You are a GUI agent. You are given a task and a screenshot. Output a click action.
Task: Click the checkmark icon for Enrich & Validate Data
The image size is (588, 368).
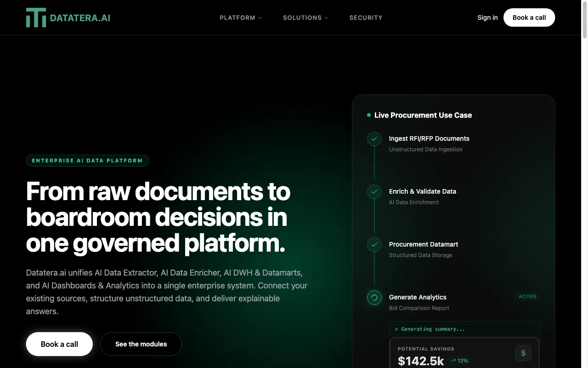(x=374, y=192)
